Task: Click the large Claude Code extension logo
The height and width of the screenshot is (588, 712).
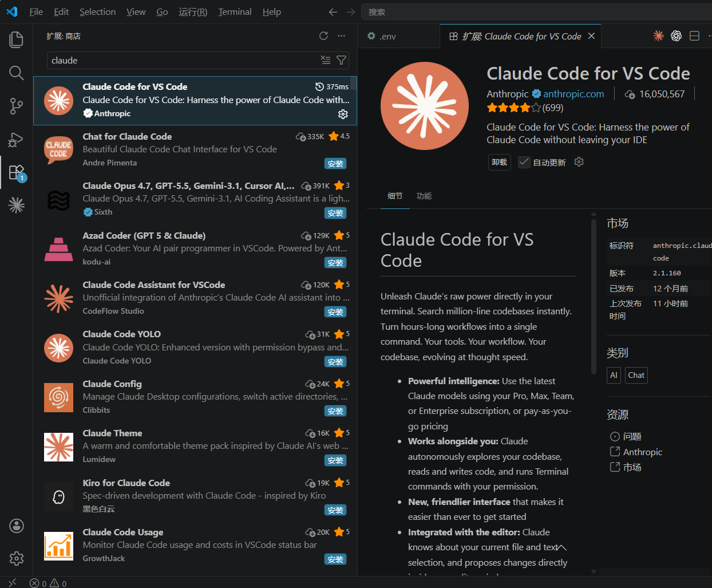Action: [424, 106]
